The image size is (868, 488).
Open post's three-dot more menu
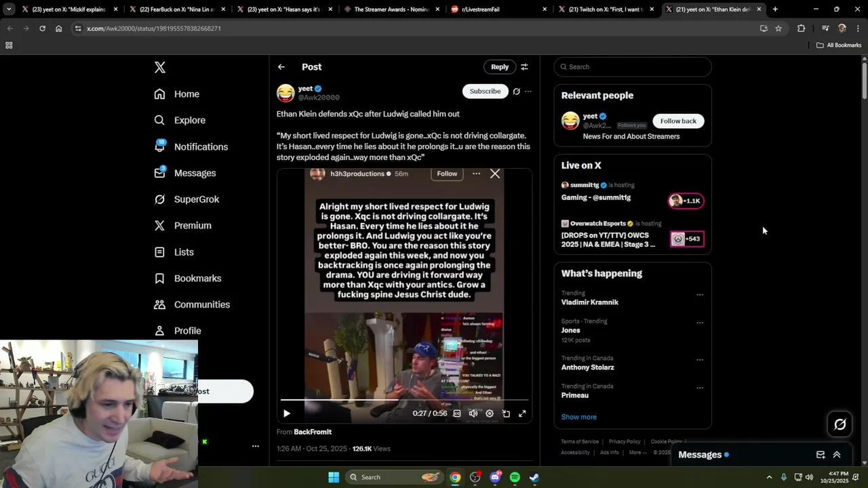528,91
